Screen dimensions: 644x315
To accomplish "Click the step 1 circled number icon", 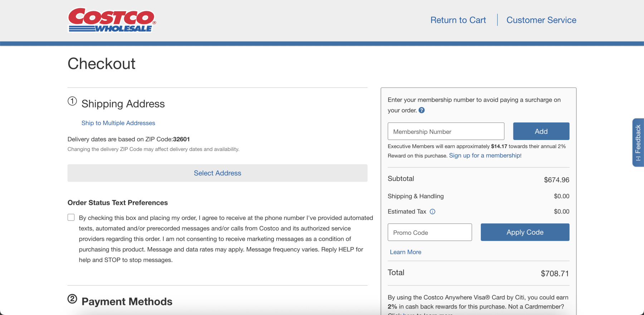I will [x=72, y=101].
